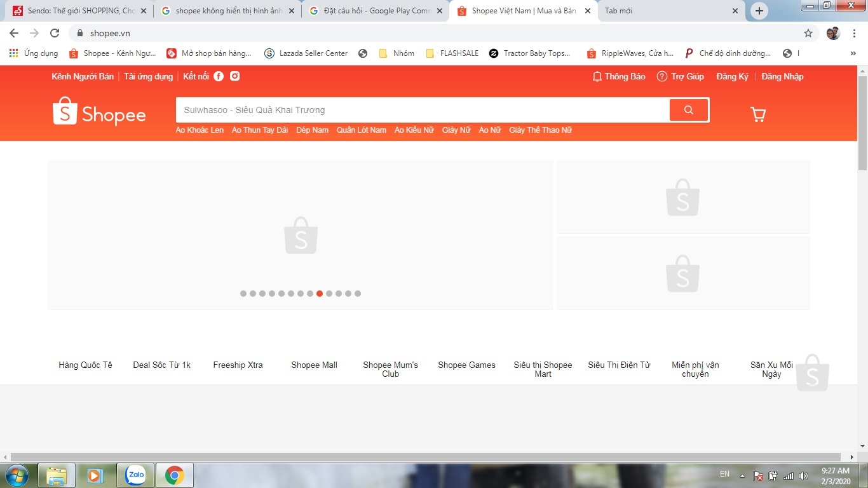Open the 'Shopee - Kênh Ngư...' bookmark
Screen dimensions: 868x488
tap(113, 53)
